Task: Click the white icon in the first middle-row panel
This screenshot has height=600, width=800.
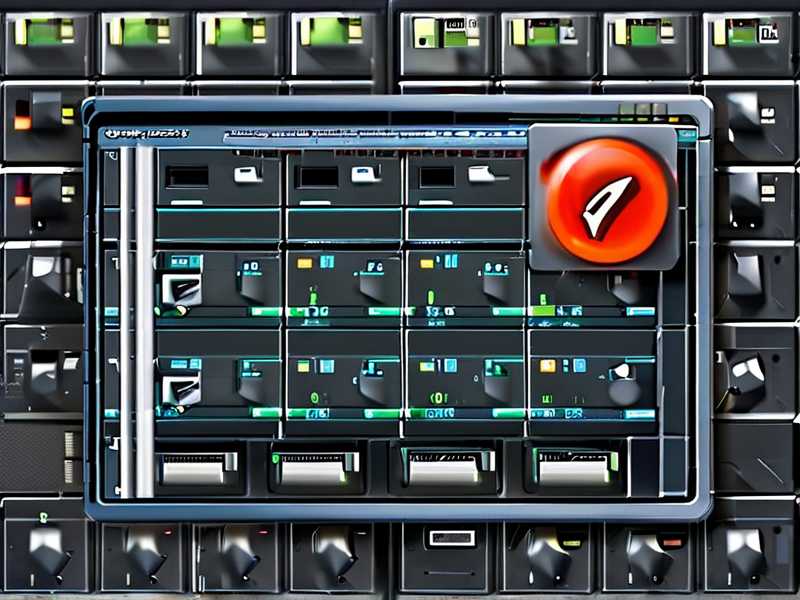Action: (181, 289)
